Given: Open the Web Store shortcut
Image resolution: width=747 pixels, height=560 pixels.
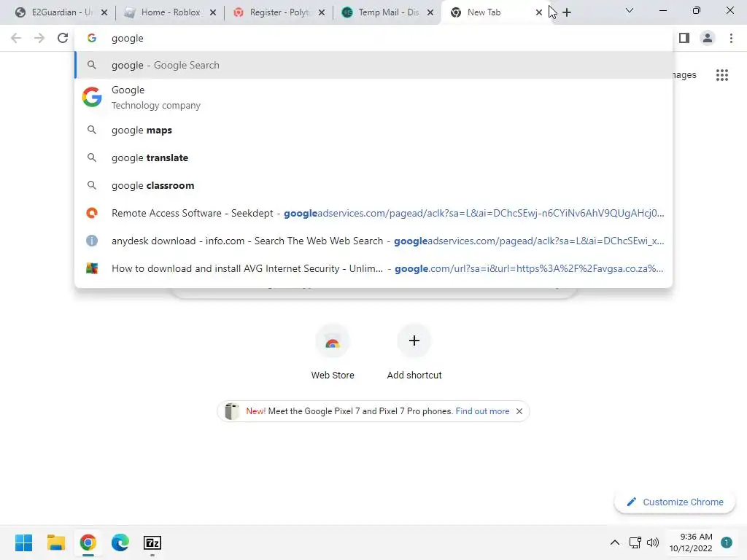Looking at the screenshot, I should [x=333, y=352].
